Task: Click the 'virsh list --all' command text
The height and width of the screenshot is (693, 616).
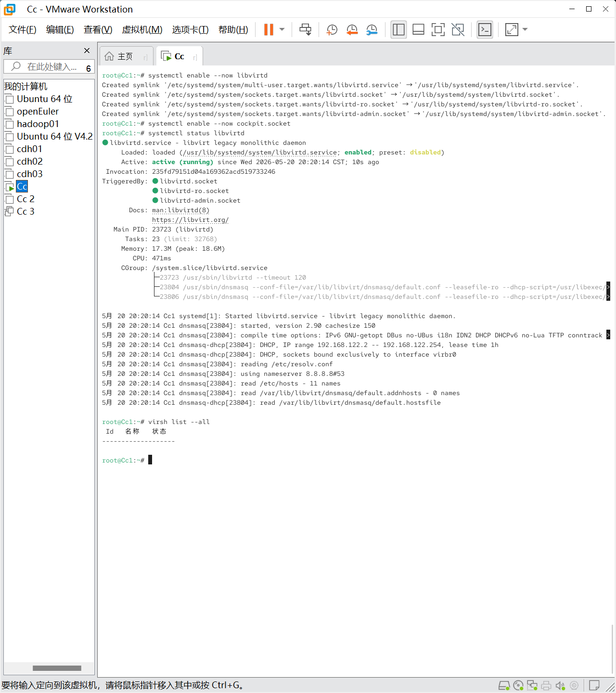Action: point(179,422)
